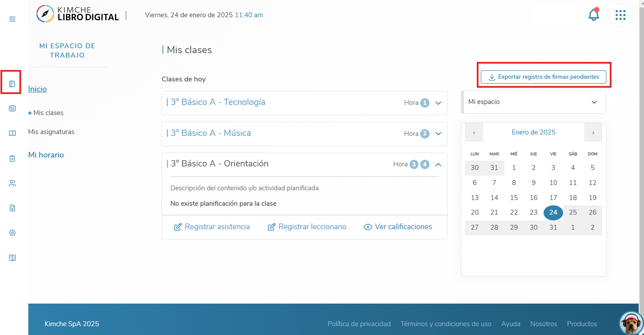644x335 pixels.
Task: Open the apps grid menu
Action: coord(621,15)
